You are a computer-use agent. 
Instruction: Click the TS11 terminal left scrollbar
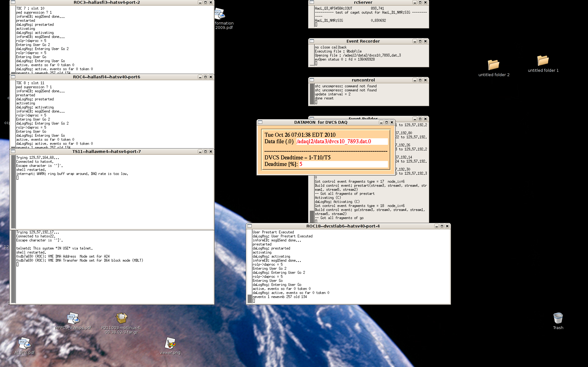point(13,192)
